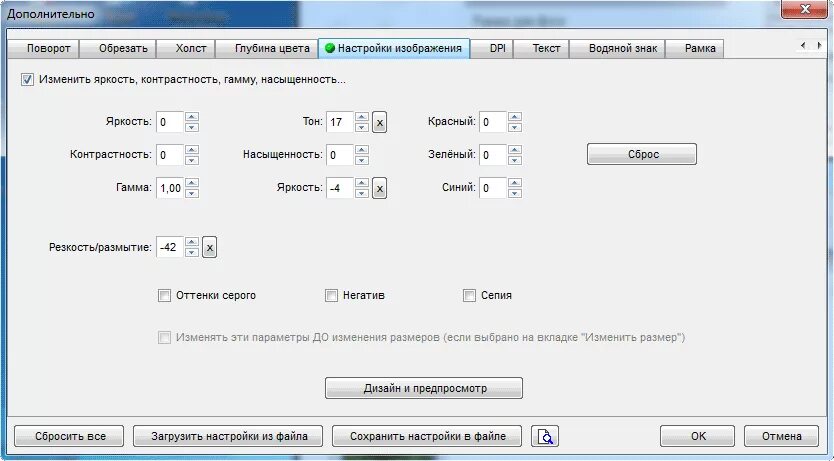The width and height of the screenshot is (834, 461).
Task: Decrease Гамма with the down arrow
Action: pyautogui.click(x=192, y=193)
